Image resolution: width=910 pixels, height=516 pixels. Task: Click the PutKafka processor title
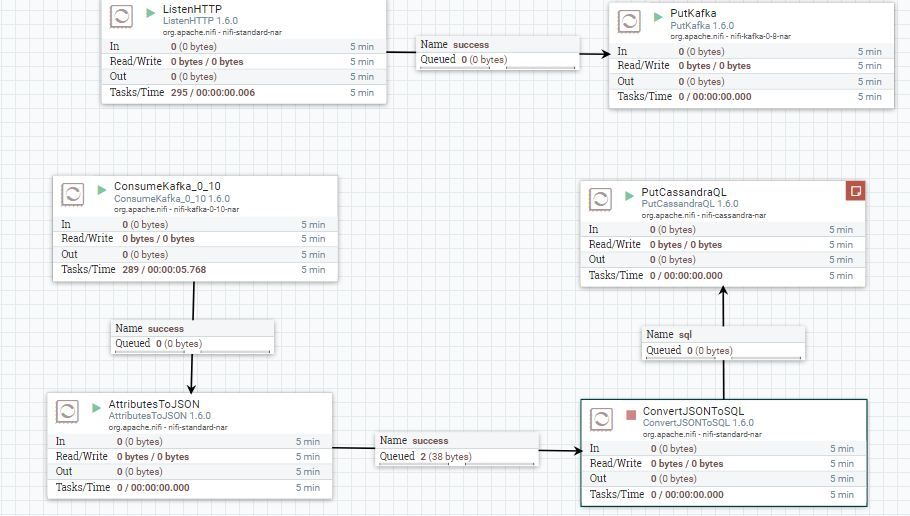pos(693,13)
